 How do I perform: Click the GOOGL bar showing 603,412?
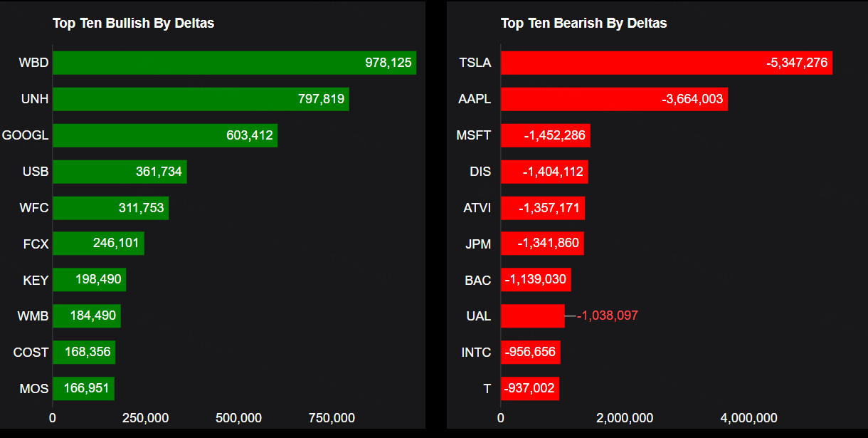coord(165,135)
